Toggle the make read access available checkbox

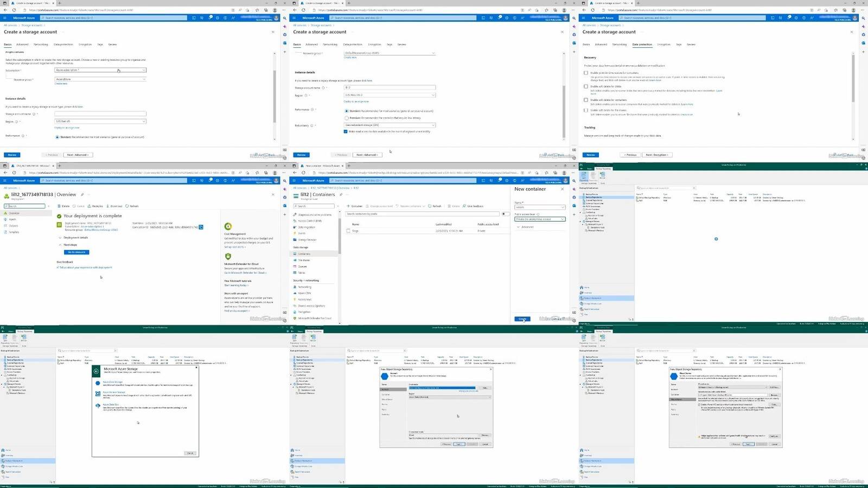point(346,131)
